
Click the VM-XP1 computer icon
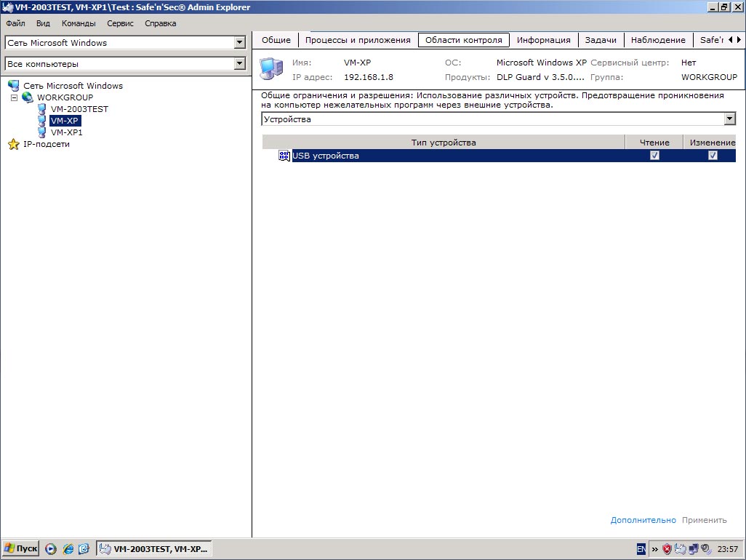[42, 132]
